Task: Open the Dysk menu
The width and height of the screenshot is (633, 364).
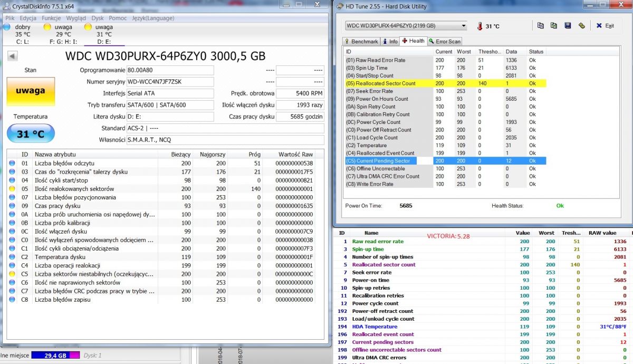Action: [98, 18]
